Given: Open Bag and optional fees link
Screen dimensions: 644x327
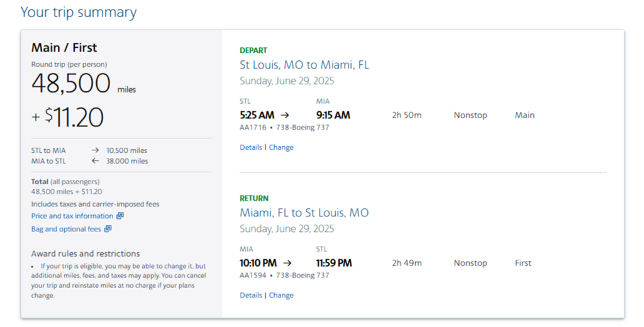Looking at the screenshot, I should click(x=66, y=230).
